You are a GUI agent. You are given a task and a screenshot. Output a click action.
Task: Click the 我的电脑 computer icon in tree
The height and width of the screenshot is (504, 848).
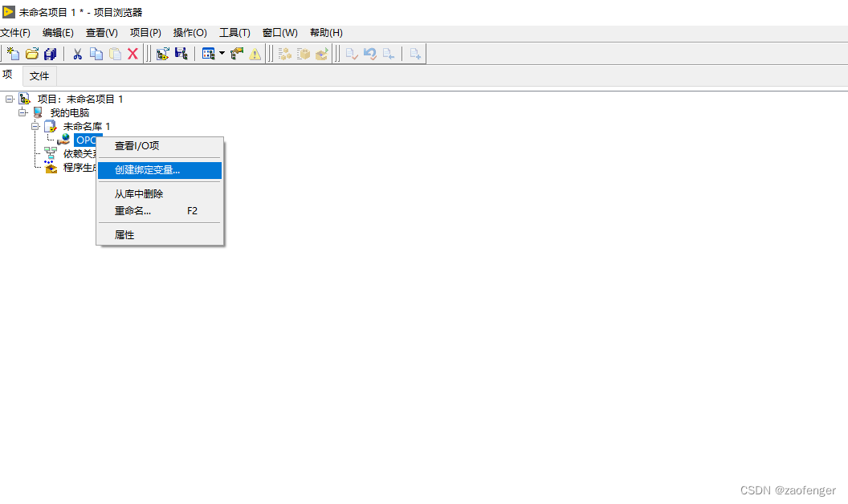coord(37,112)
